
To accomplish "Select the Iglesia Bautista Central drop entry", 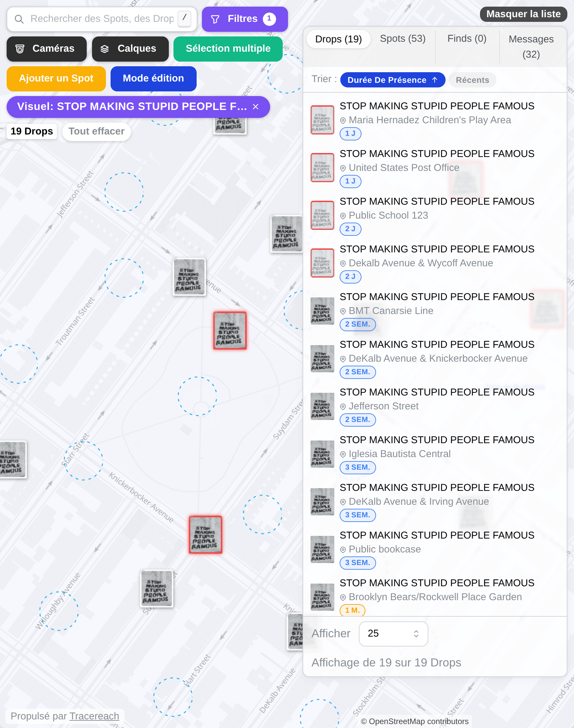I will pyautogui.click(x=435, y=454).
